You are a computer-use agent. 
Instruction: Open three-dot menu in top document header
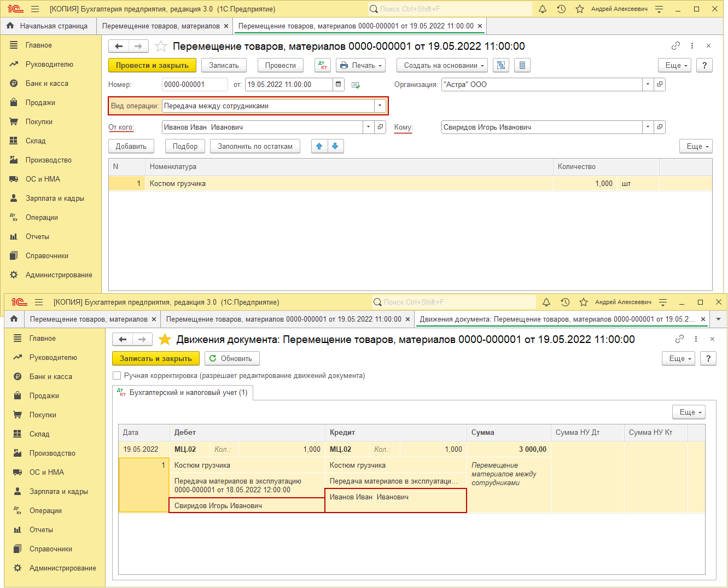pyautogui.click(x=692, y=46)
